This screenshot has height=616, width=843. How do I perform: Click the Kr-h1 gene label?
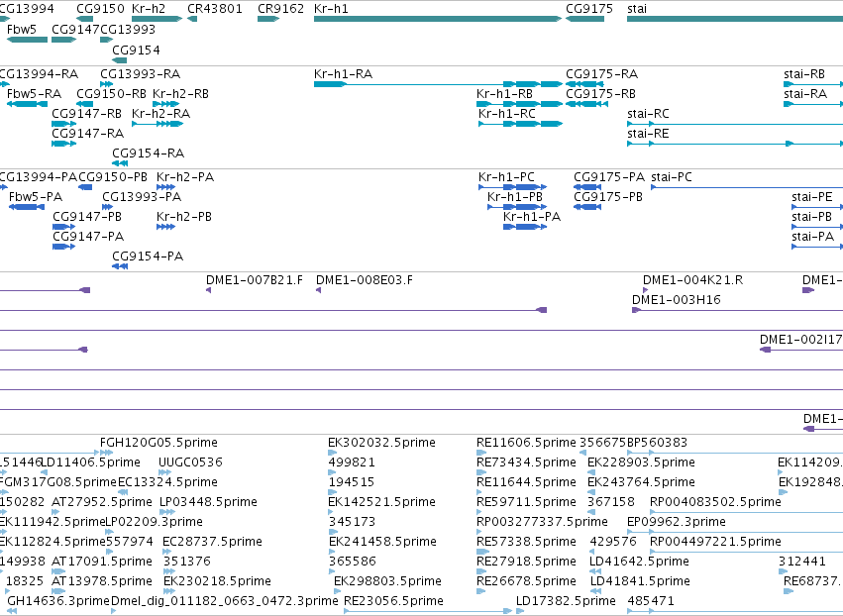(331, 9)
